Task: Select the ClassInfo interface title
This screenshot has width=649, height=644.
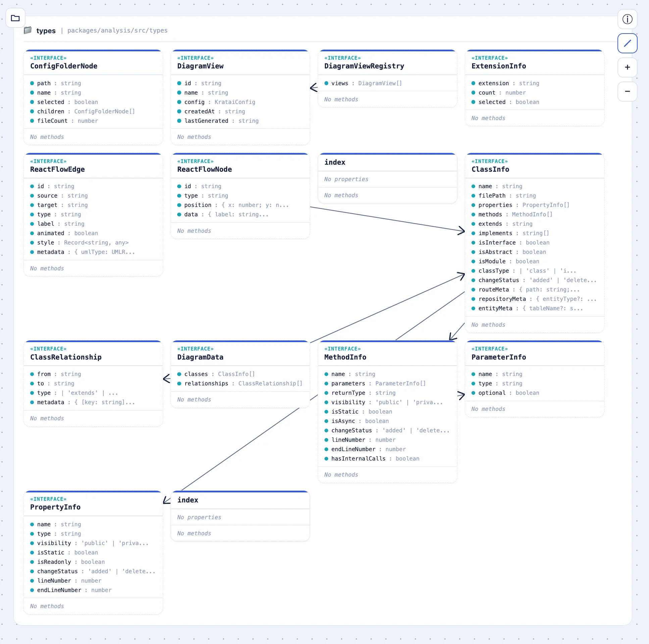Action: click(490, 169)
